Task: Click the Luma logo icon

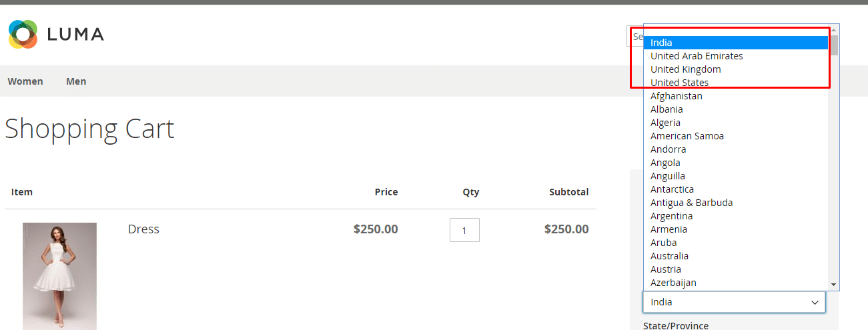Action: coord(23,34)
